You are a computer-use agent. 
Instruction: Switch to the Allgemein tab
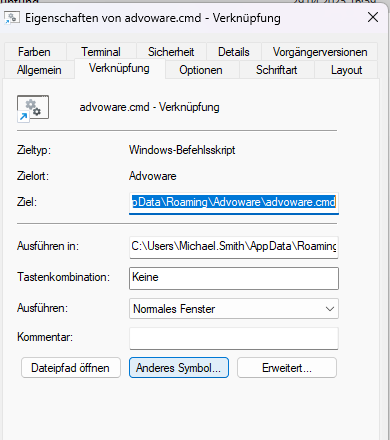[39, 70]
